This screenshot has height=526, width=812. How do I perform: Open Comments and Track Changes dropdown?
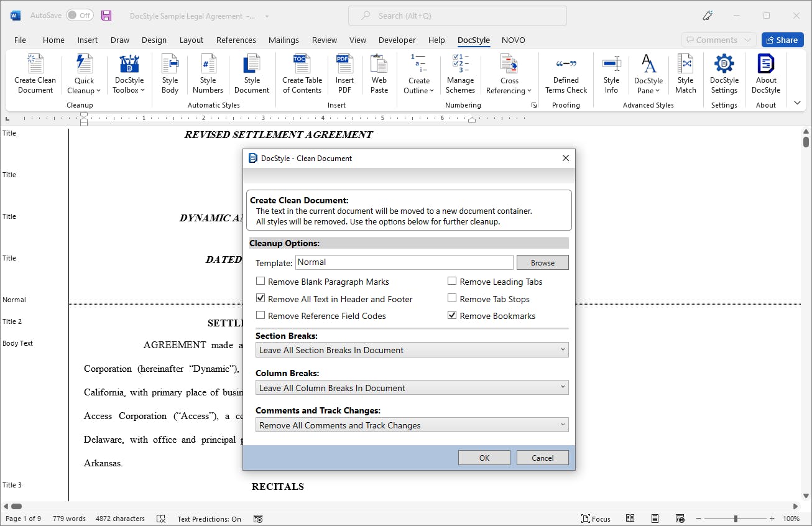coord(412,425)
